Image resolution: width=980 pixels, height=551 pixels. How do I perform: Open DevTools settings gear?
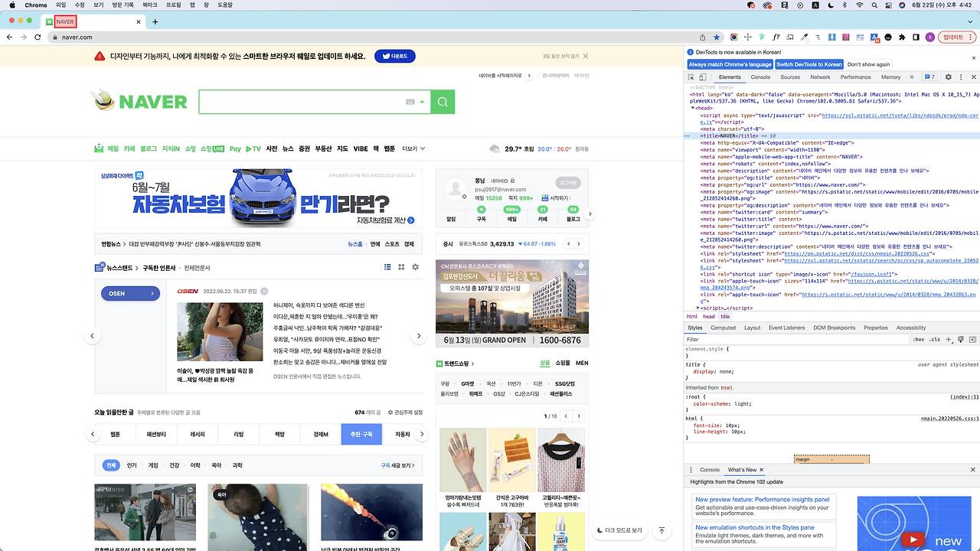click(948, 77)
